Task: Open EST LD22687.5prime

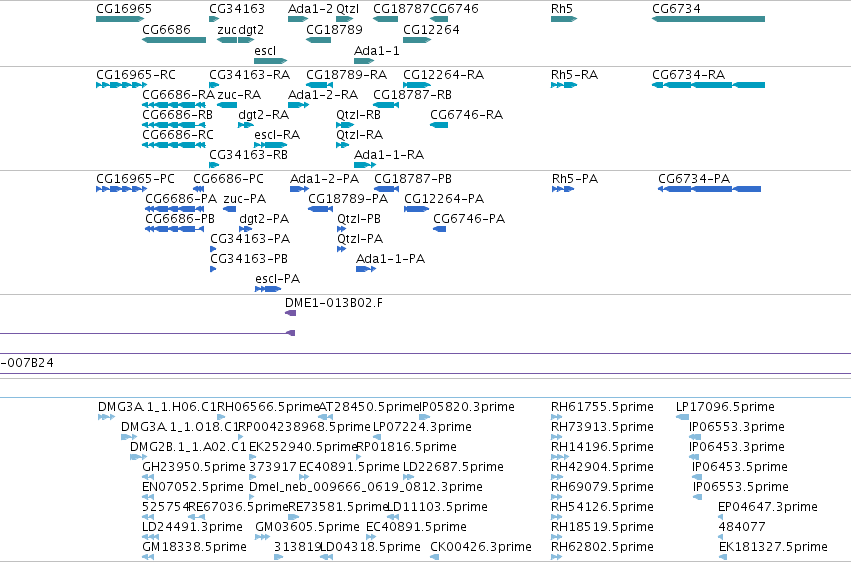Action: tap(454, 467)
